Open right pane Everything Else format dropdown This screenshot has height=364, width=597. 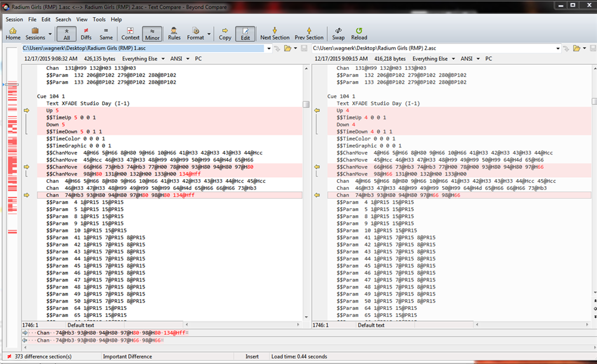(433, 58)
